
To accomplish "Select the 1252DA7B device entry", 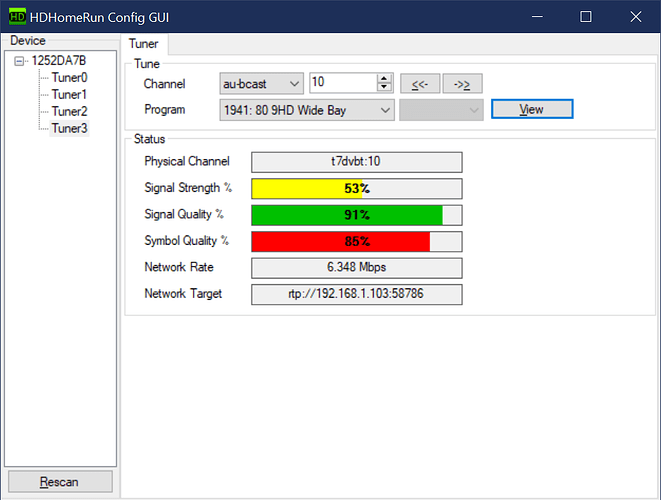I will 59,61.
